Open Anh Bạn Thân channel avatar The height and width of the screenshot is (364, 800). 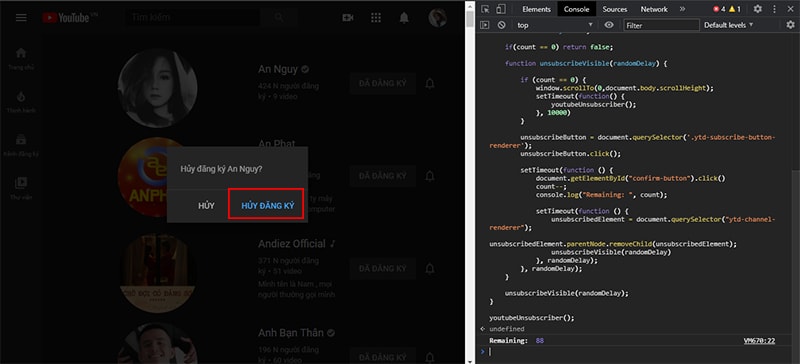[157, 343]
